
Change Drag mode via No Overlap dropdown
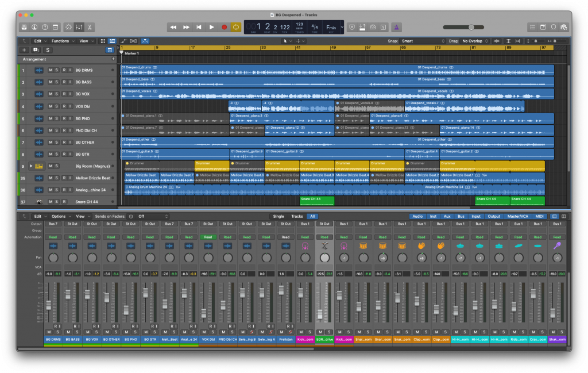tap(473, 41)
